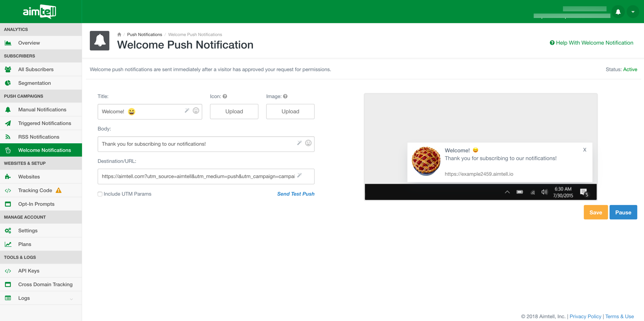Click the Send Test Push link
644x321 pixels.
tap(295, 194)
